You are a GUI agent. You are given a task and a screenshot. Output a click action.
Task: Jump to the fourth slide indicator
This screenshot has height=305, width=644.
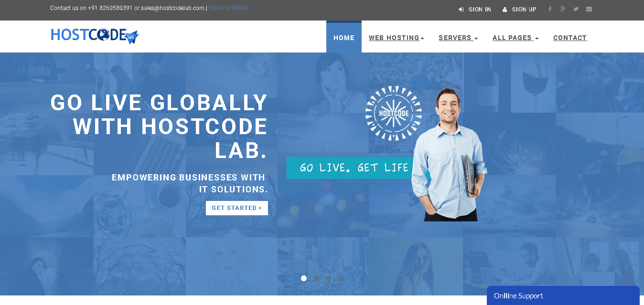(x=341, y=278)
